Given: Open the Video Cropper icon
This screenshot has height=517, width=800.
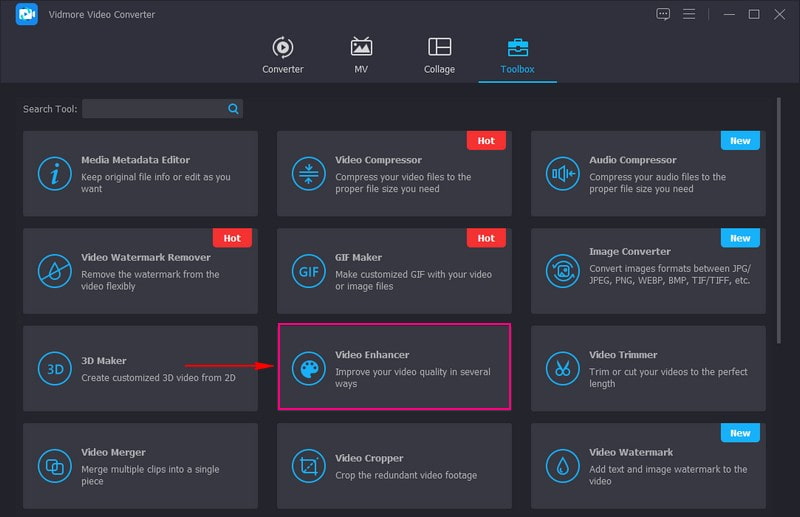Looking at the screenshot, I should click(308, 465).
